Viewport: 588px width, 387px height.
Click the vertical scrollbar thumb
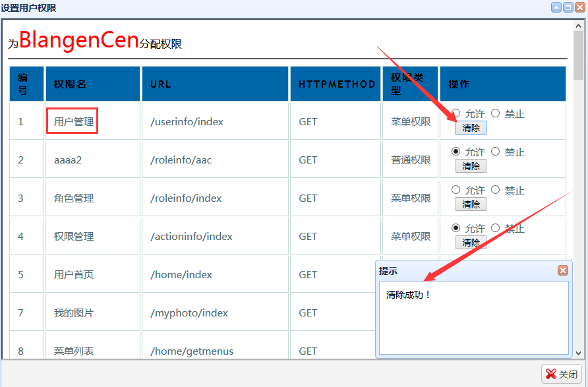click(x=578, y=55)
